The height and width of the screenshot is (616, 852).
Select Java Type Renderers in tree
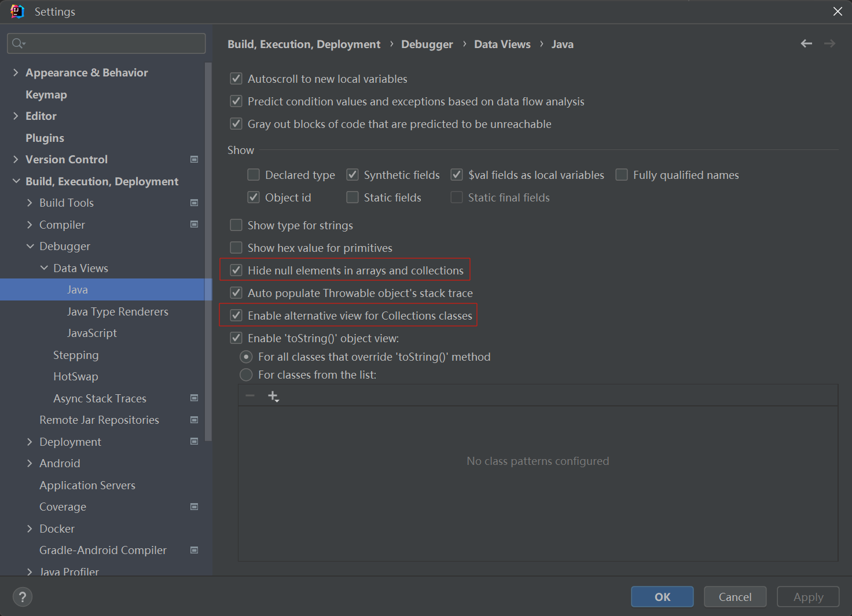point(117,311)
